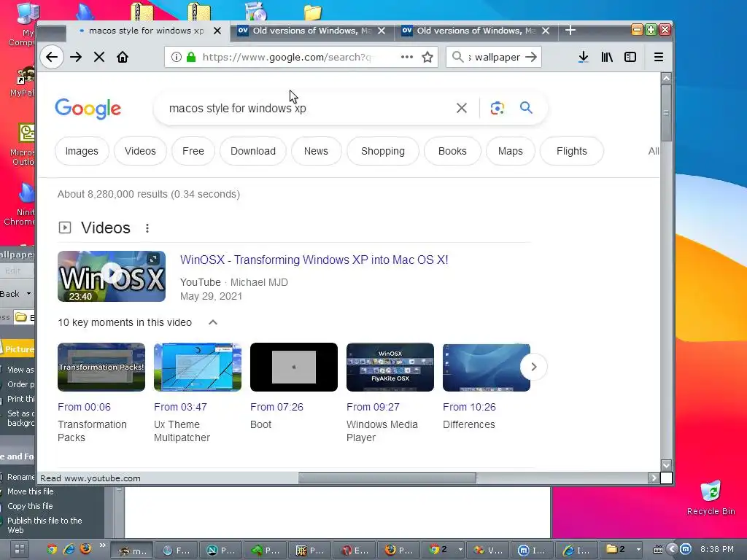Viewport: 747px width, 560px height.
Task: Click Move this file in Explorer window
Action: pos(31,491)
